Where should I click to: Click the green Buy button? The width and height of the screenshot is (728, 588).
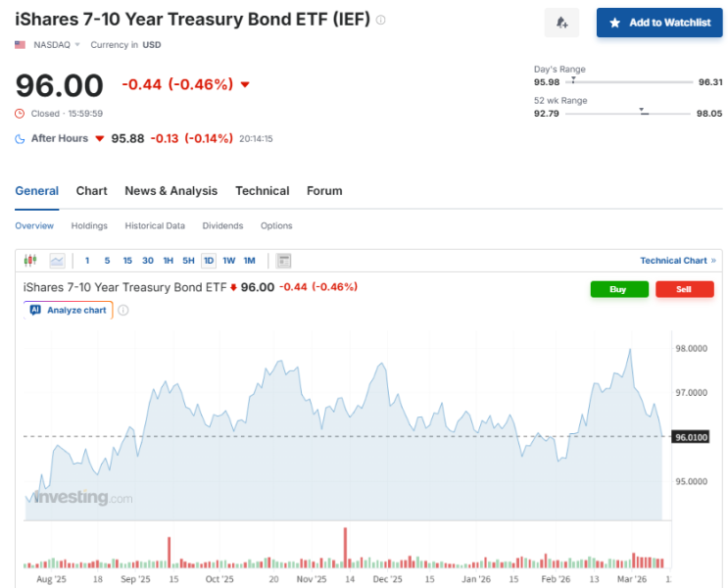(619, 289)
